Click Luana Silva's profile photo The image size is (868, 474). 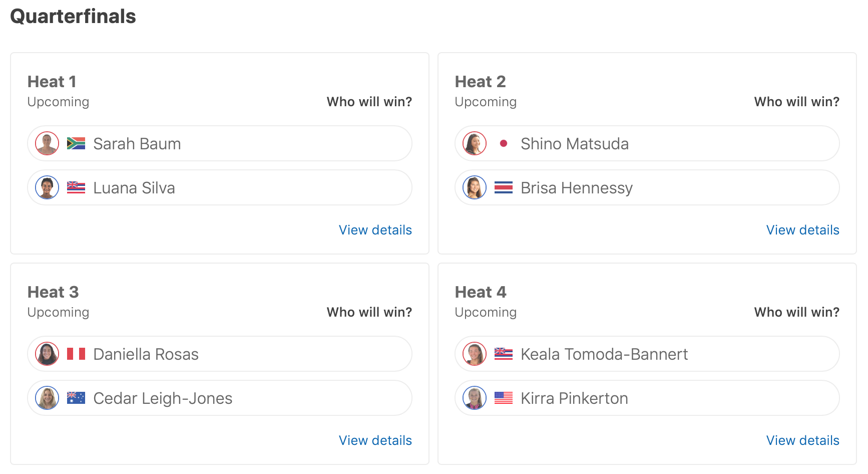click(x=47, y=188)
